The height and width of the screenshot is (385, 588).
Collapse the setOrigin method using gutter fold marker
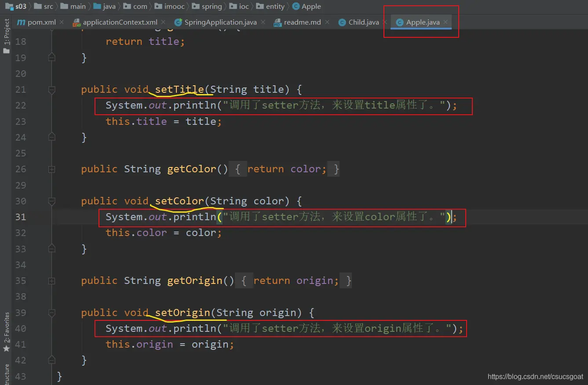(x=52, y=313)
